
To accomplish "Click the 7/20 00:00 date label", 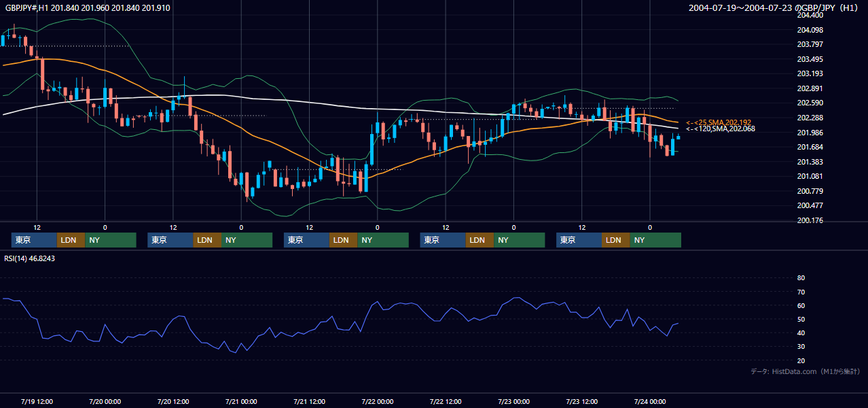I will point(105,401).
